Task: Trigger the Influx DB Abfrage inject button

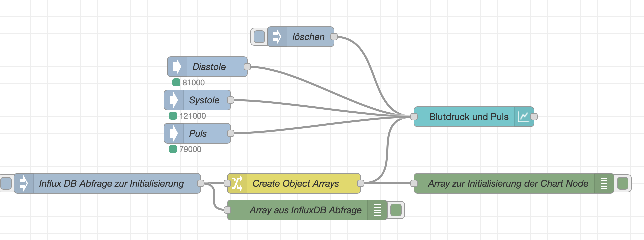Action: (x=6, y=183)
